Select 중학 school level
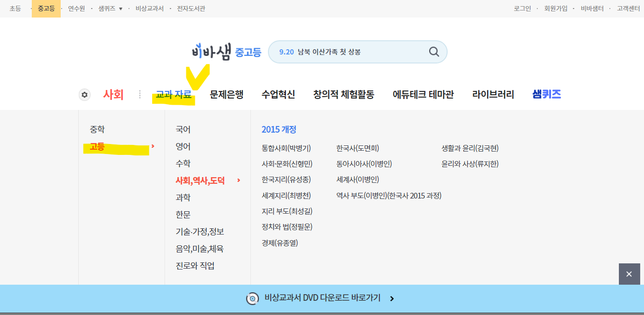The height and width of the screenshot is (315, 644). [97, 129]
